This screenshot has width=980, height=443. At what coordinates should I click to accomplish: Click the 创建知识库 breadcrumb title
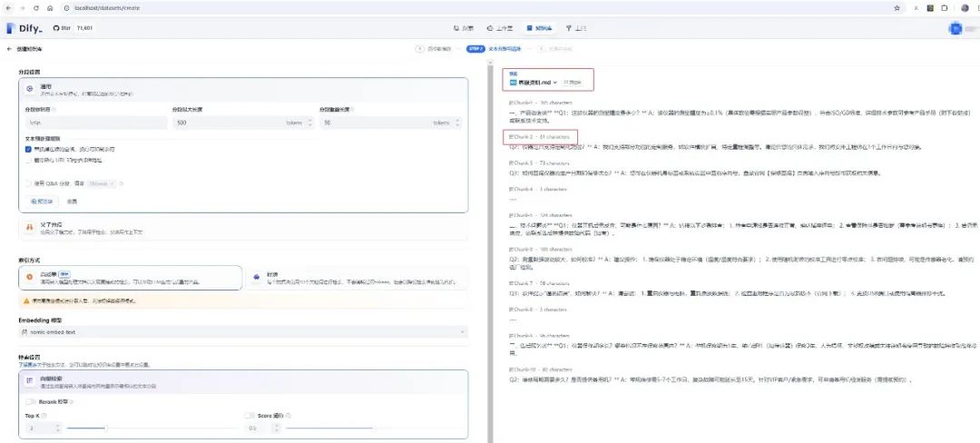29,49
